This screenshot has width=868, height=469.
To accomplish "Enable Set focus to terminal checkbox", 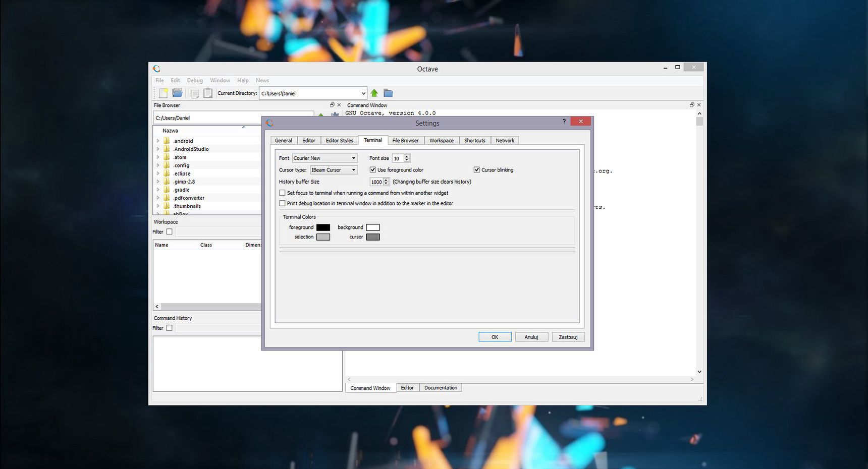I will (x=282, y=193).
